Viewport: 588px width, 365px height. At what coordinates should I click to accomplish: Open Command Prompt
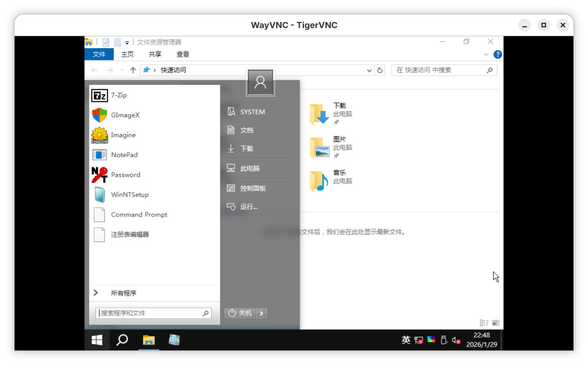coord(139,215)
